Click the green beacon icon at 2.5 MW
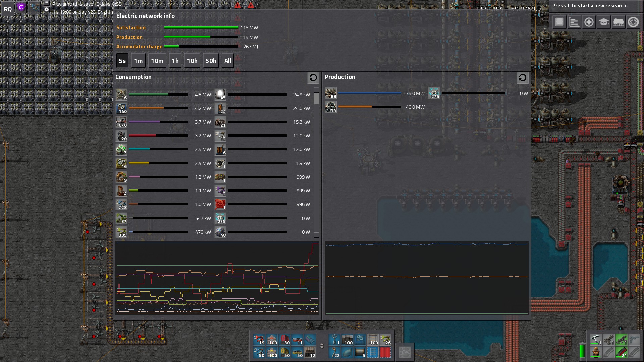This screenshot has width=644, height=362. (121, 149)
